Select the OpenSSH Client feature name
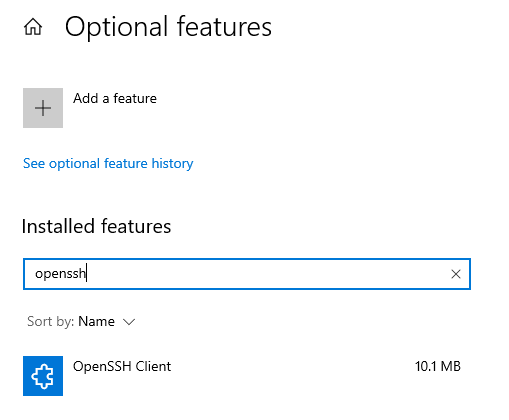The height and width of the screenshot is (420, 509). click(x=122, y=366)
